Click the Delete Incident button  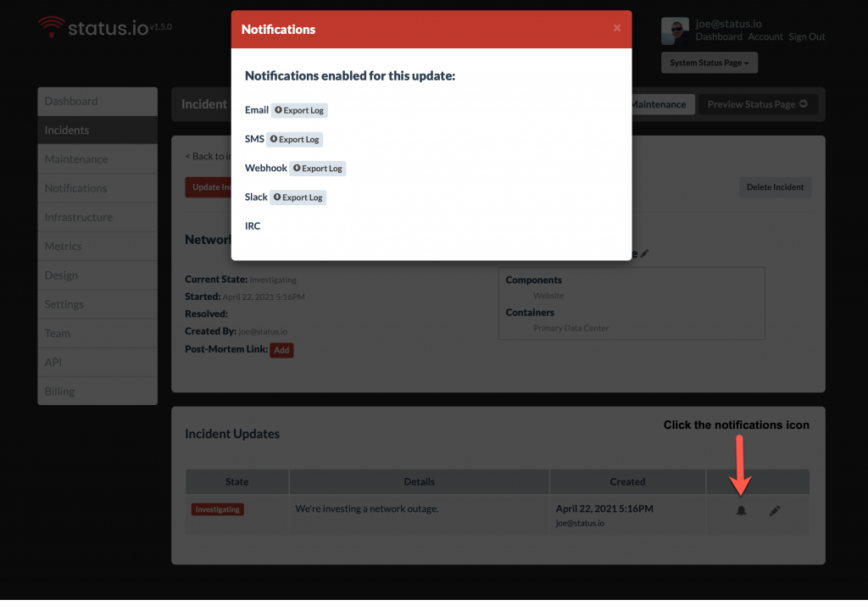coord(775,186)
